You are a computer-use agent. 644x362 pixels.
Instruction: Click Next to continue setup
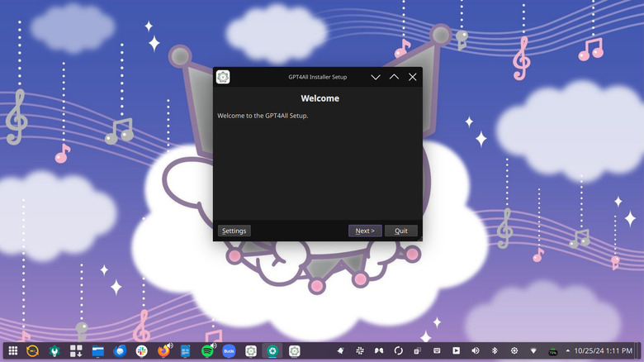365,231
